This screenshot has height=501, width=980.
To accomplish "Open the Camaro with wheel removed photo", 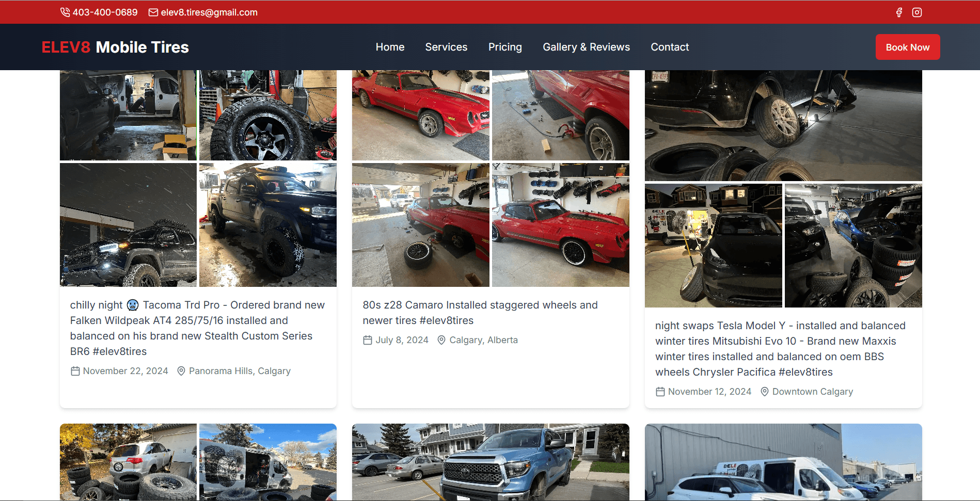I will 421,225.
